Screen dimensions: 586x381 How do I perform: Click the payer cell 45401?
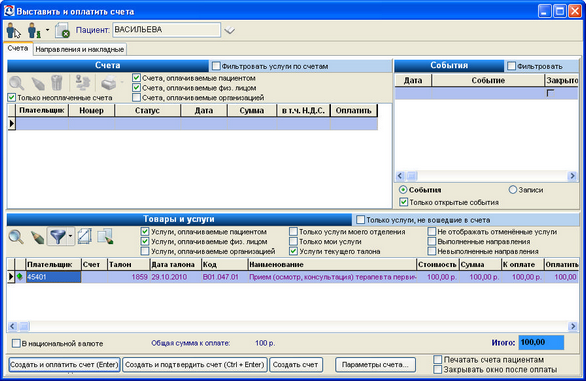click(53, 277)
